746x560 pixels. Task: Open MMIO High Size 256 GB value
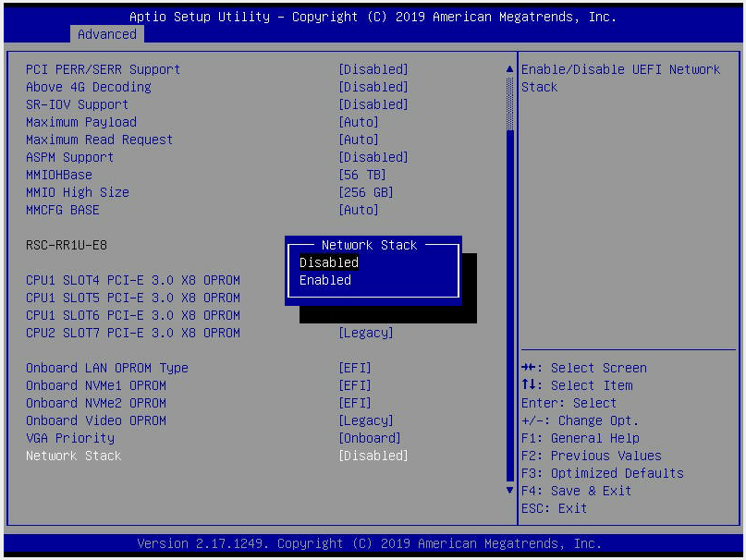[366, 192]
